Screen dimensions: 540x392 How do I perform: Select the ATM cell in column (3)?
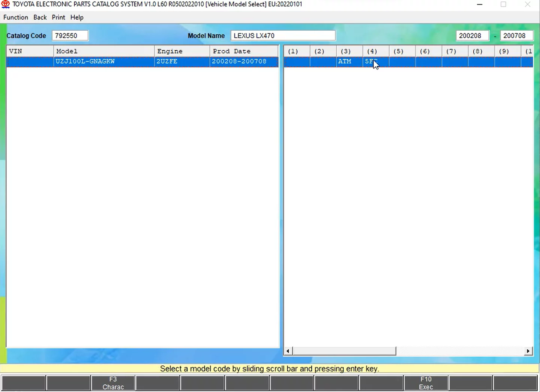(345, 61)
